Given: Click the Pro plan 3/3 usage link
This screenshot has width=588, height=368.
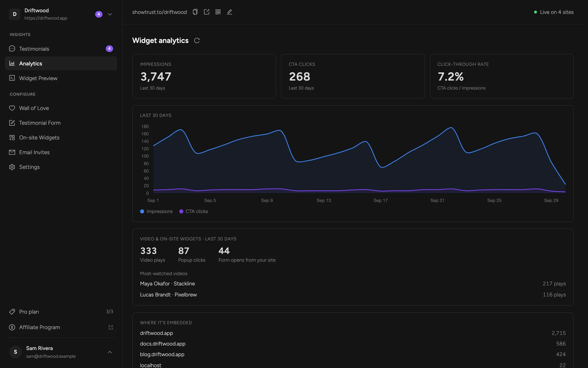Looking at the screenshot, I should (x=109, y=312).
